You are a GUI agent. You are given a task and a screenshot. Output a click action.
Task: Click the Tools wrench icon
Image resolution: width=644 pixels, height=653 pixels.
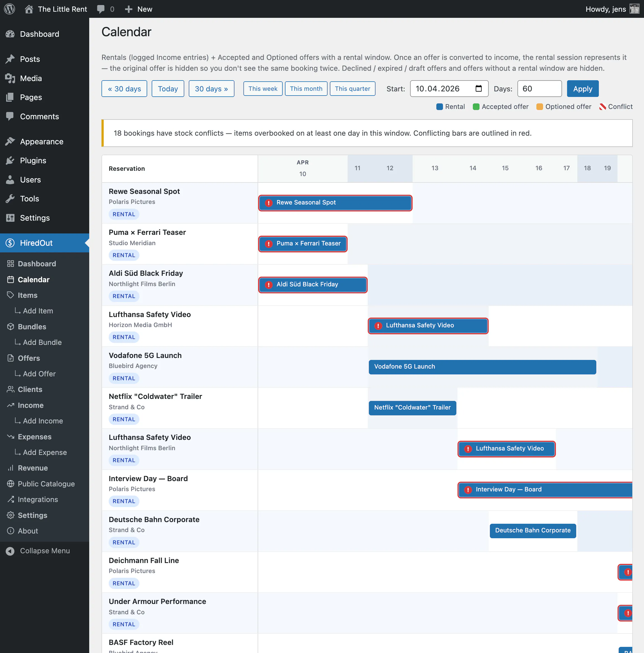[10, 199]
